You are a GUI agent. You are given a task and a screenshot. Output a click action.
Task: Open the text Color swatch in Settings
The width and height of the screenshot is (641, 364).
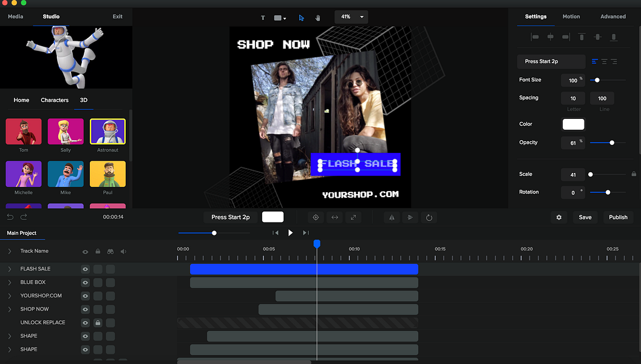(573, 124)
